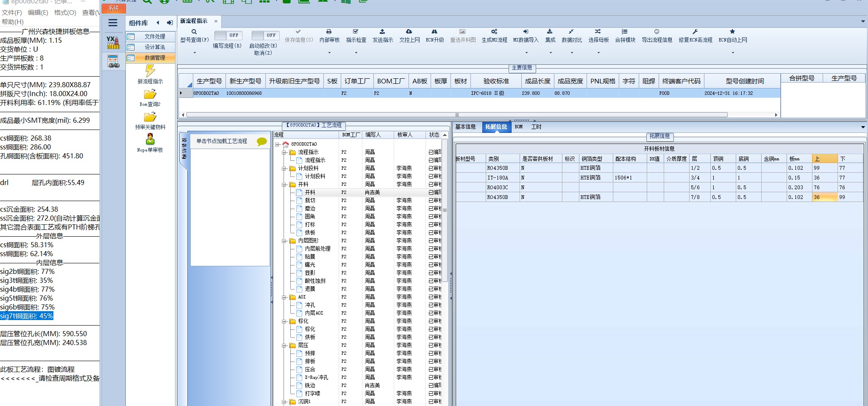Open dropdown arrow under 内部审核

pyautogui.click(x=329, y=53)
